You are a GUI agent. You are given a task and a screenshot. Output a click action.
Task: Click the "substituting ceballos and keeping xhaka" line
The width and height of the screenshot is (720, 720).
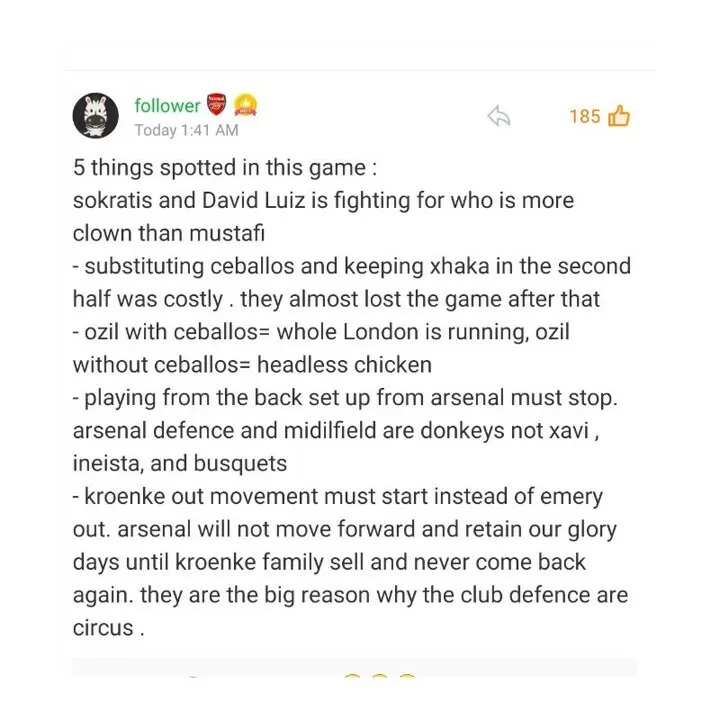[x=352, y=266]
